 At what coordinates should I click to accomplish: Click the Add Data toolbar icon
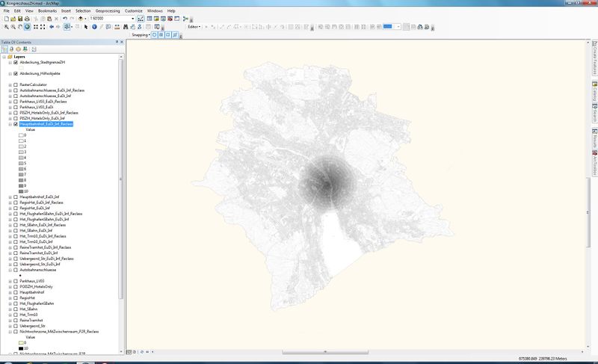click(80, 19)
